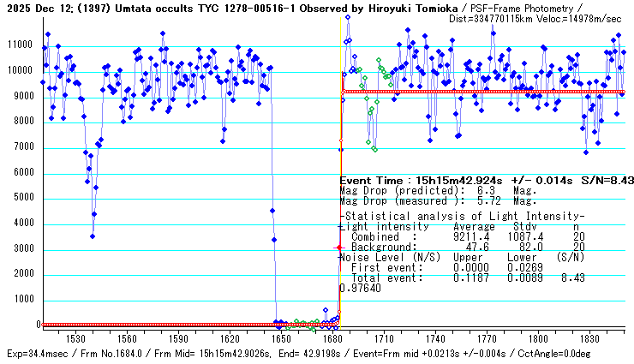Click the Total event noise level row

(464, 277)
